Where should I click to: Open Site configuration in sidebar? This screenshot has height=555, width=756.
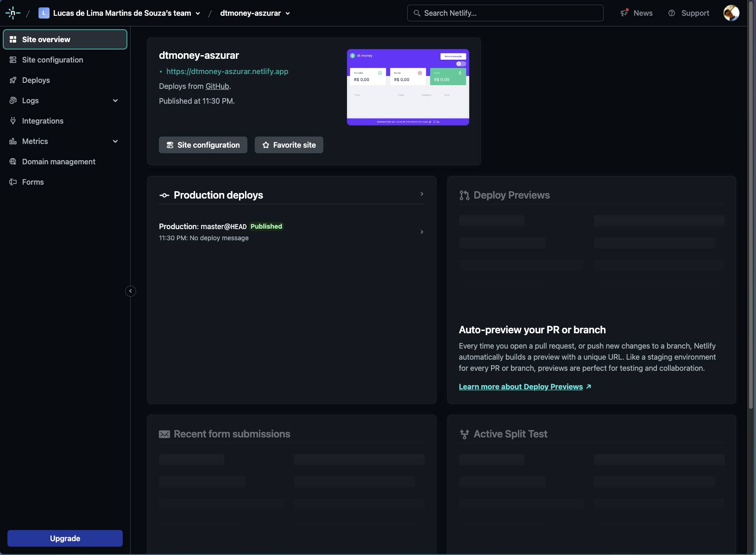[x=65, y=60]
